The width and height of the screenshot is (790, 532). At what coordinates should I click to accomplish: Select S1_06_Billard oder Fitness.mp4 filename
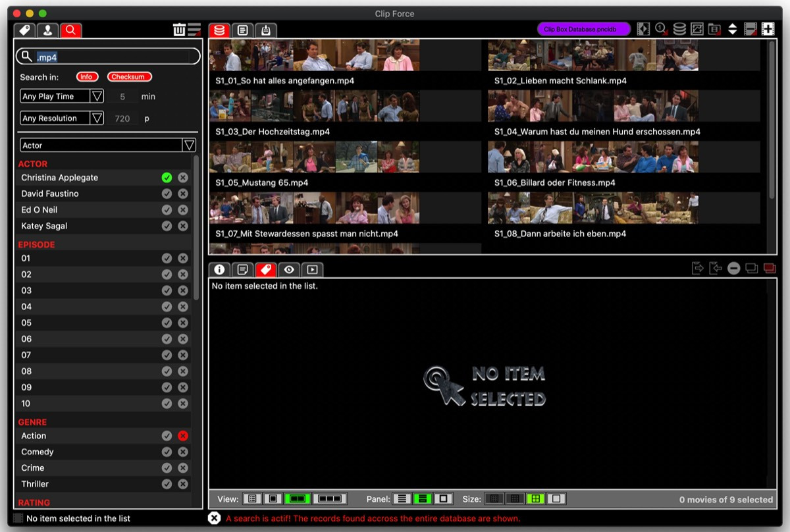(554, 182)
